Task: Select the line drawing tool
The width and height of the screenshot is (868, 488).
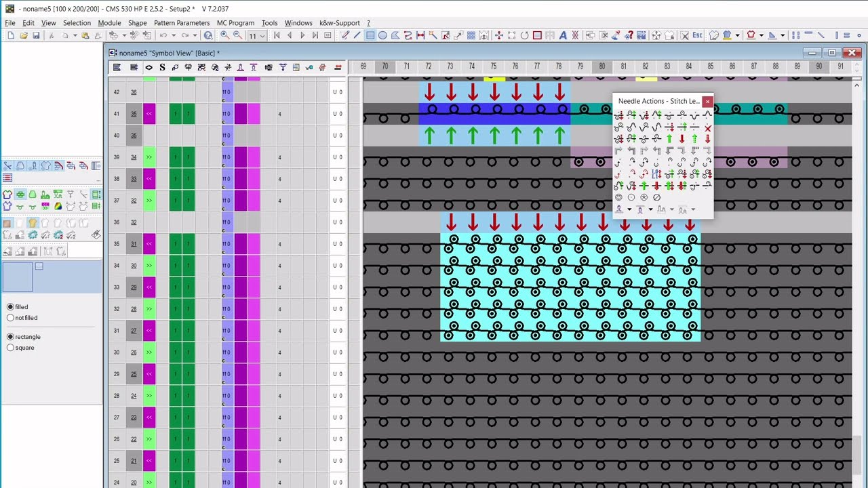Action: click(x=357, y=35)
